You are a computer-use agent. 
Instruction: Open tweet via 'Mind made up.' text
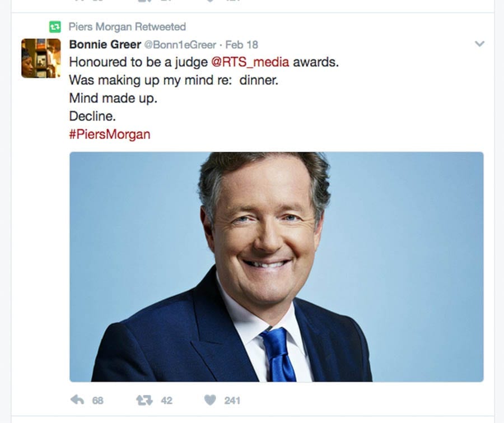(113, 98)
